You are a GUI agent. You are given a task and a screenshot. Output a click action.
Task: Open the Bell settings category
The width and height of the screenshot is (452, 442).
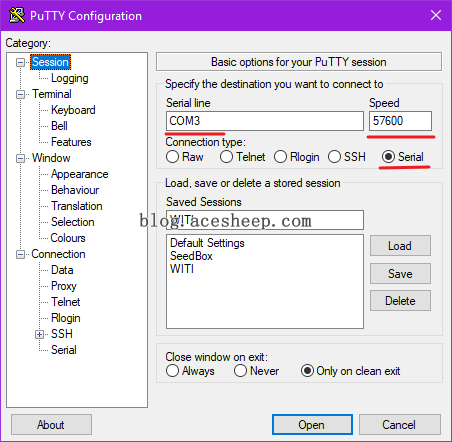[59, 126]
